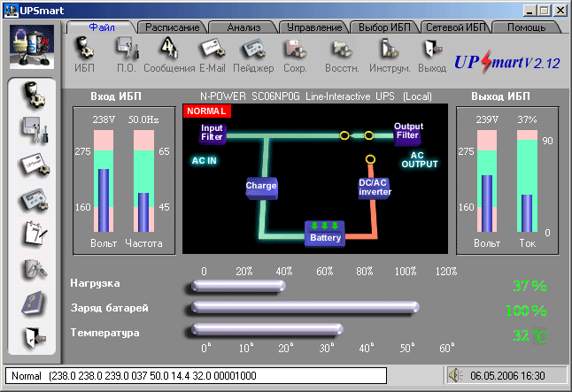Click the pager device sidebar icon
Image resolution: width=572 pixels, height=392 pixels.
pyautogui.click(x=34, y=199)
